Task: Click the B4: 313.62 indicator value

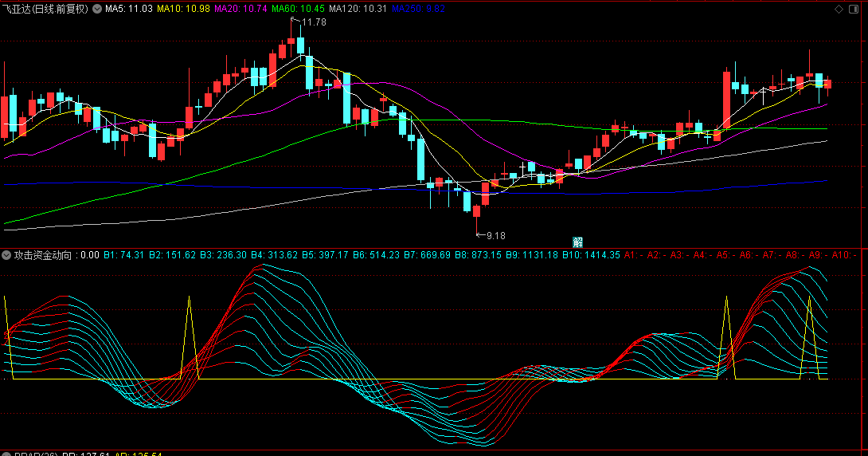Action: click(274, 255)
